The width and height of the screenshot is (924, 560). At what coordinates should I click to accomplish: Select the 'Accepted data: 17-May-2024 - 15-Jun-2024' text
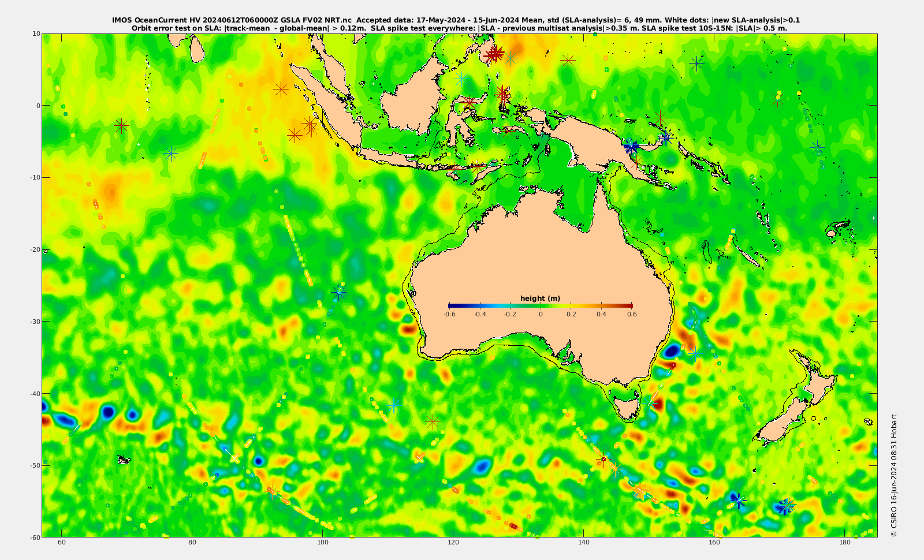click(x=438, y=20)
